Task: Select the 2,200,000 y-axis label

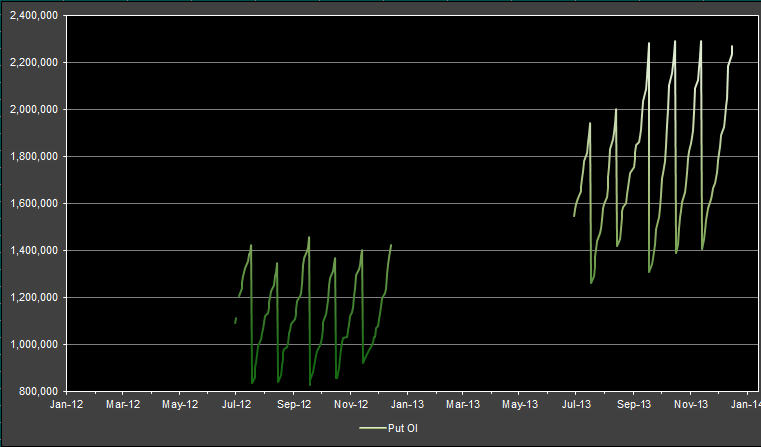Action: [33, 62]
